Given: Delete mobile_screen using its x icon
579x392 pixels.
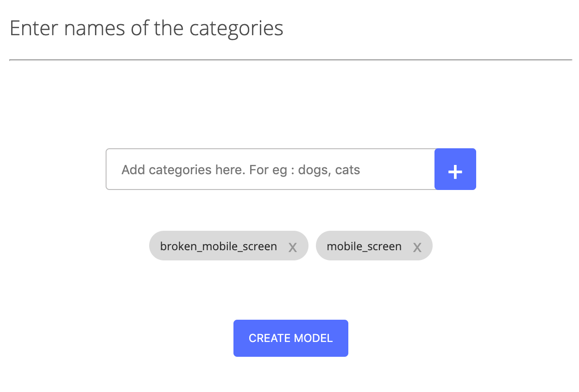Looking at the screenshot, I should [417, 247].
